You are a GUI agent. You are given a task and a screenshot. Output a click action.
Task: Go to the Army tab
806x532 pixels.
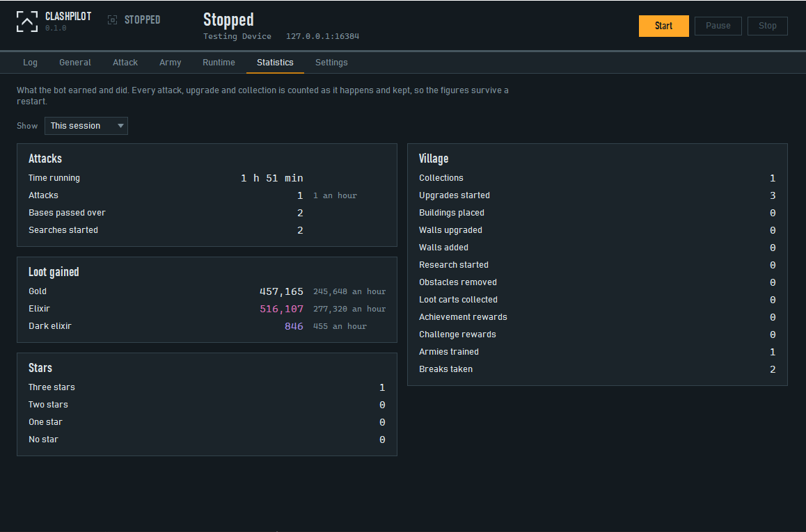click(170, 63)
